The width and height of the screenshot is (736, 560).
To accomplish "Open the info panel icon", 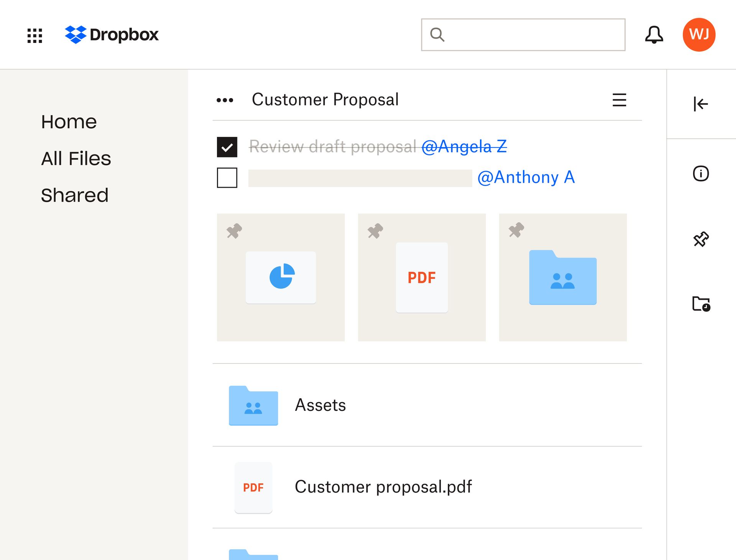I will 701,174.
